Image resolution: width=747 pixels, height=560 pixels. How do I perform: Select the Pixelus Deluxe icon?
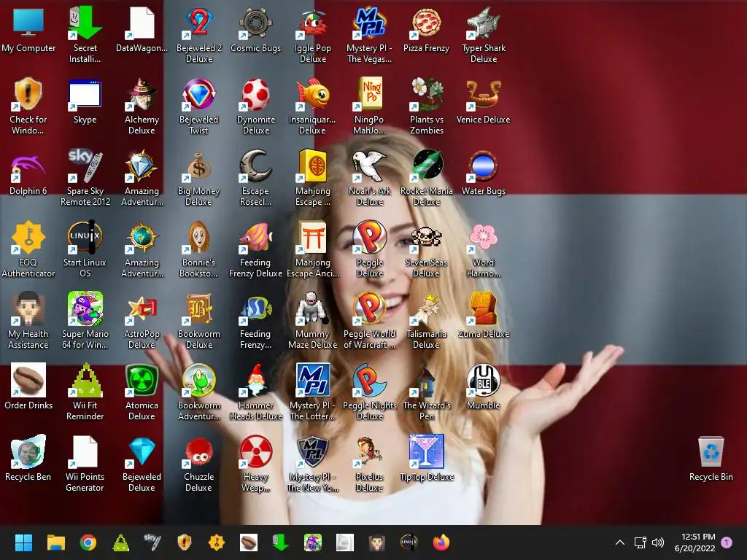(369, 451)
